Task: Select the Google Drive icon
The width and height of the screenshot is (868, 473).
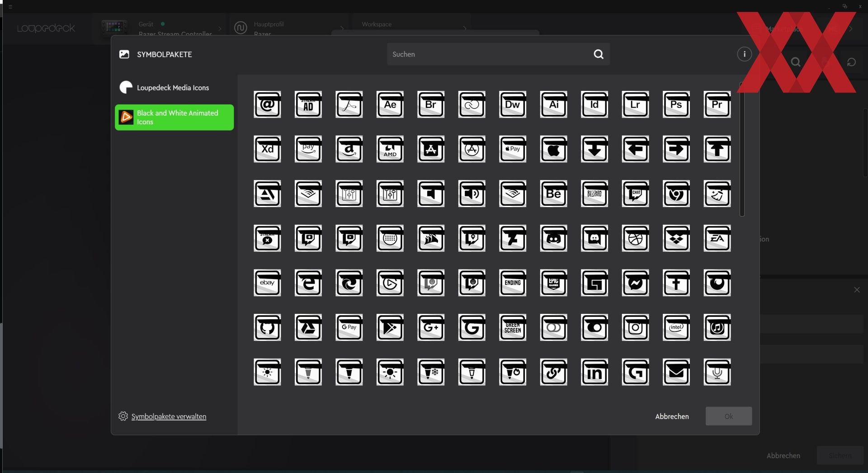Action: click(308, 327)
